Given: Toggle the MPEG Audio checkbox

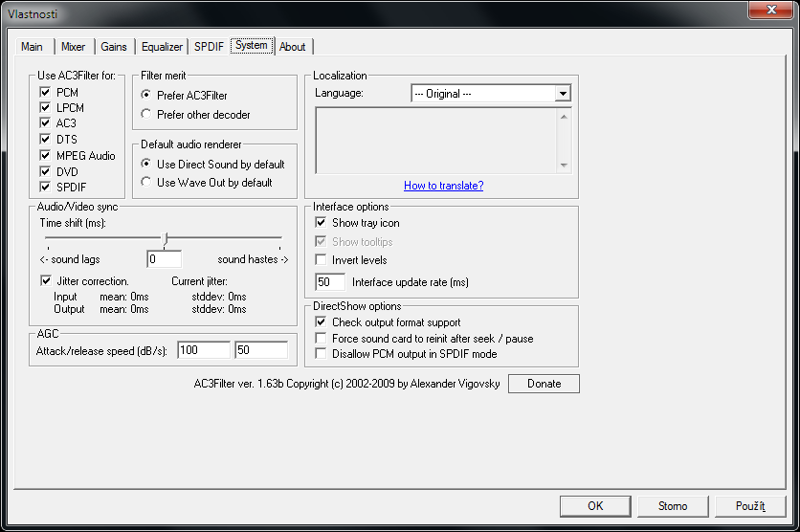Looking at the screenshot, I should pyautogui.click(x=45, y=156).
